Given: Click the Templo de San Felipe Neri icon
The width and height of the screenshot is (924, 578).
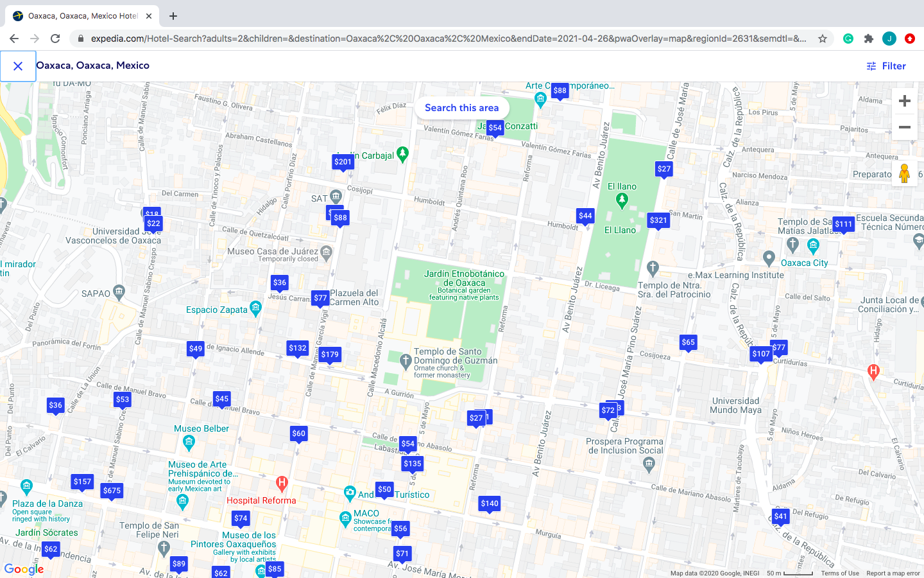Looking at the screenshot, I should (164, 548).
